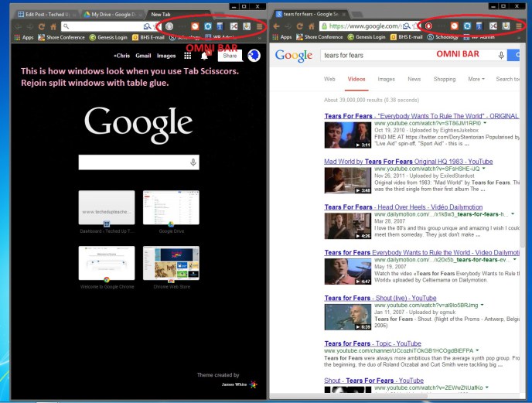Click the microphone in the black Google search box

coord(193,162)
